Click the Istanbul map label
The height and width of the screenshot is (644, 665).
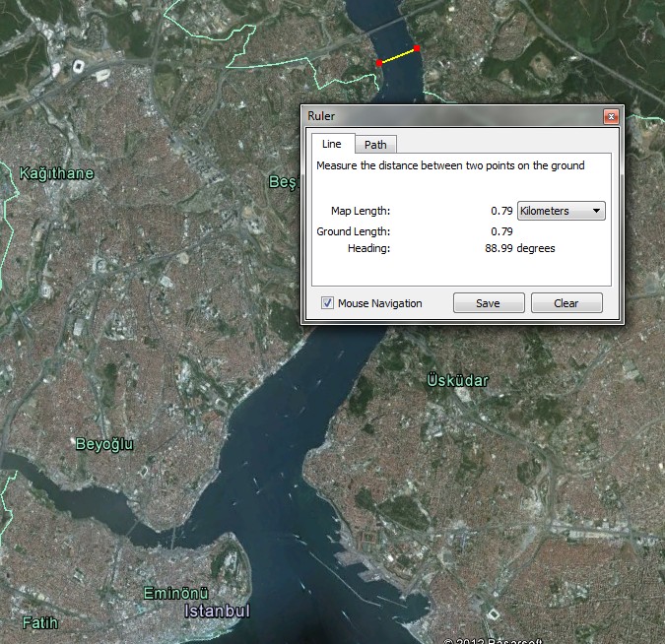tap(217, 611)
